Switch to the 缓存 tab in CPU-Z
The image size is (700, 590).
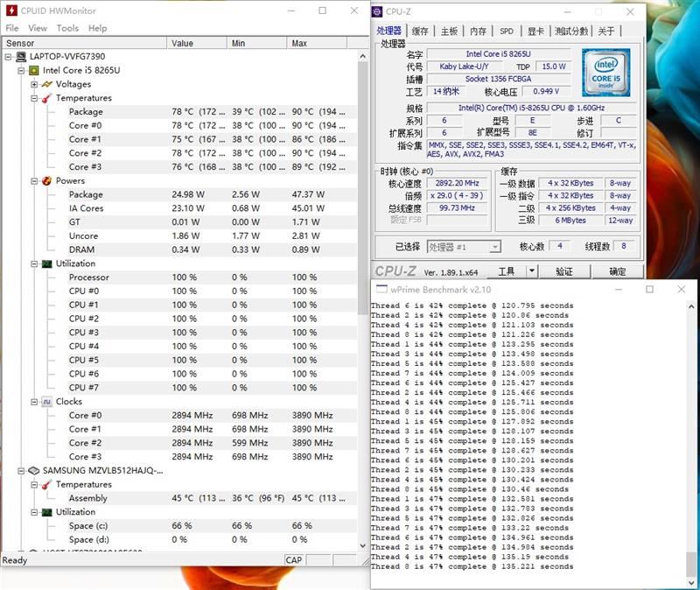420,31
